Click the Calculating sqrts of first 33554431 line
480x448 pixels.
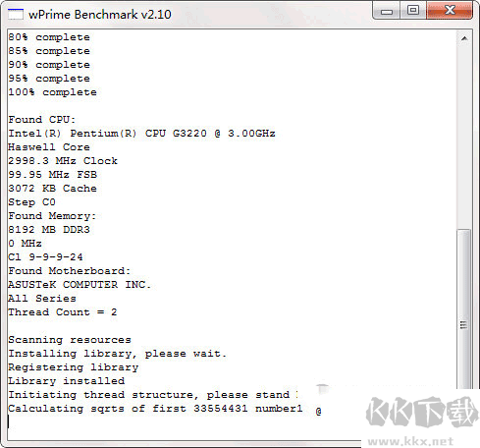pos(155,409)
